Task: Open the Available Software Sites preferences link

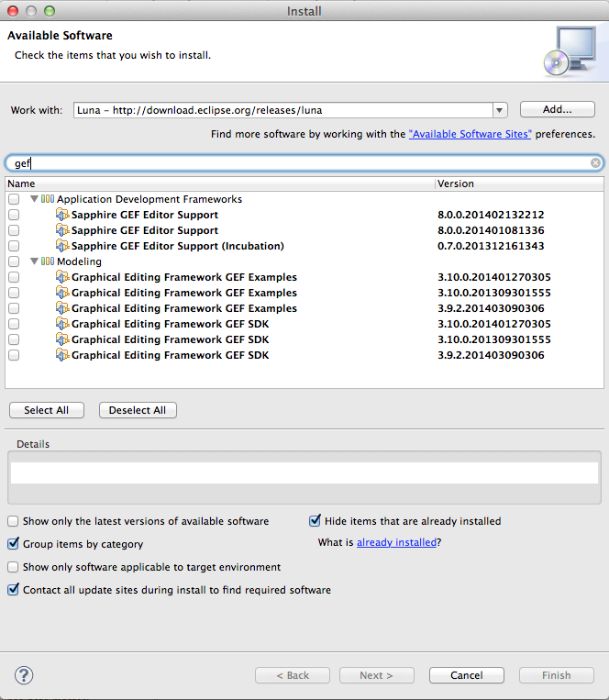Action: 470,134
